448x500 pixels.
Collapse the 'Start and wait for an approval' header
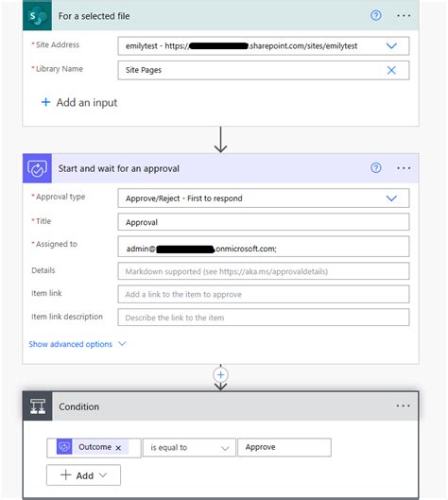220,168
